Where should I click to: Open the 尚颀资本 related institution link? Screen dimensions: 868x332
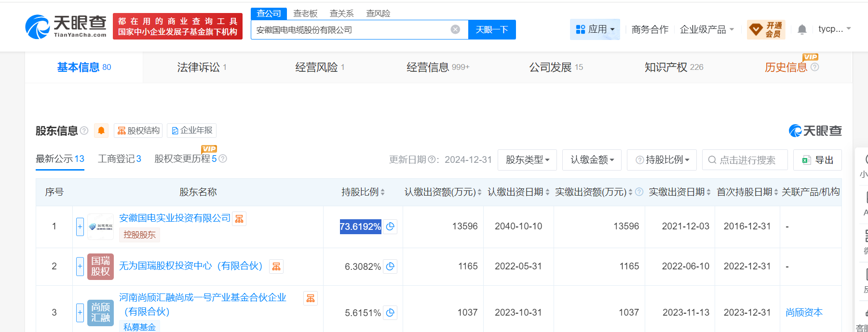tap(804, 312)
